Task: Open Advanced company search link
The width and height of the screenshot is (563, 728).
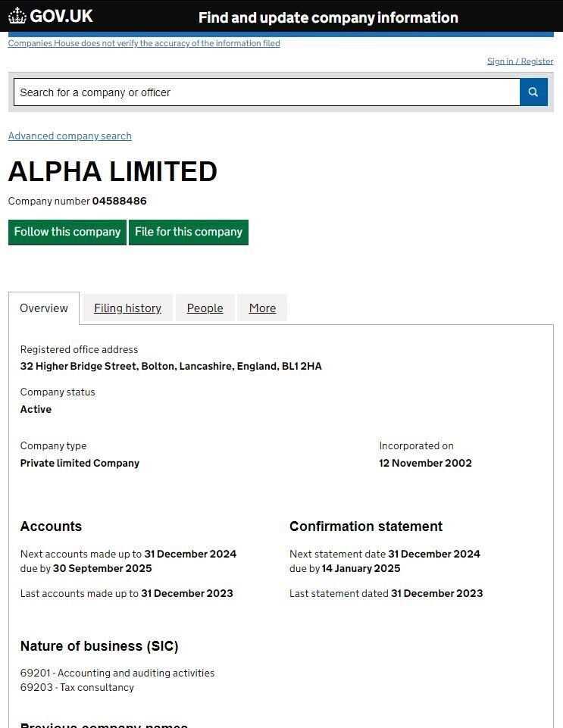Action: [70, 136]
